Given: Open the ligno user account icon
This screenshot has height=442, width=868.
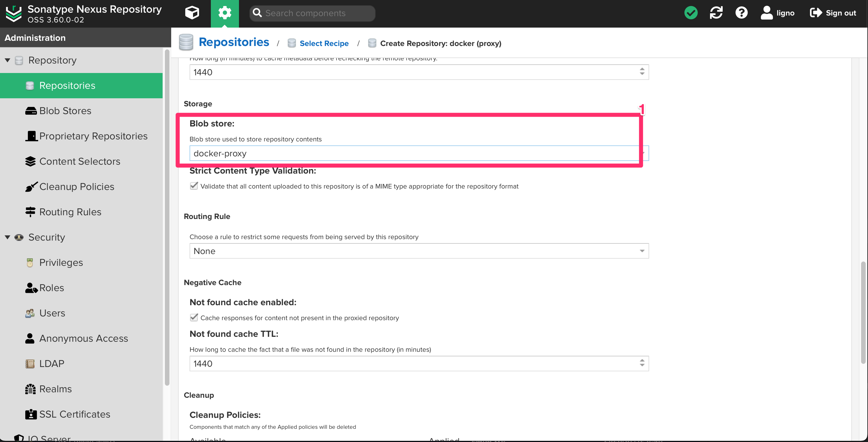Looking at the screenshot, I should coord(767,13).
